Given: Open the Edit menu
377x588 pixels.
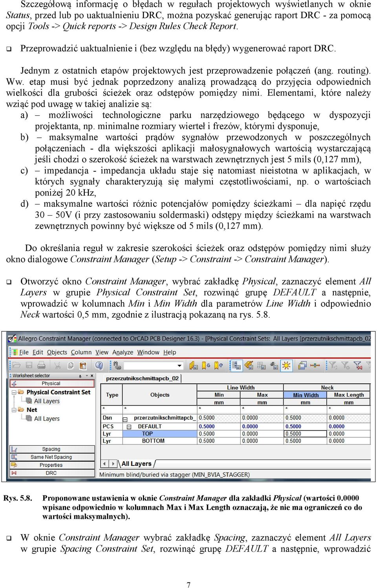Looking at the screenshot, I should pos(38,352).
